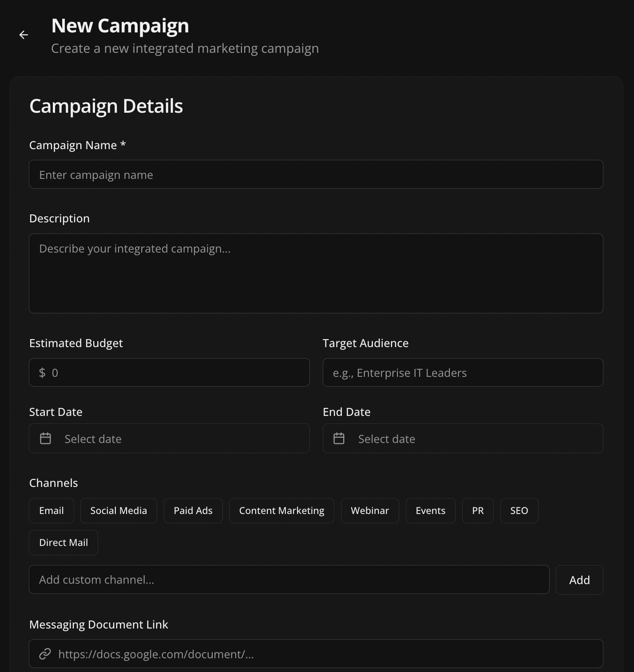634x672 pixels.
Task: Click the calendar icon under Start Date
Action: [45, 438]
